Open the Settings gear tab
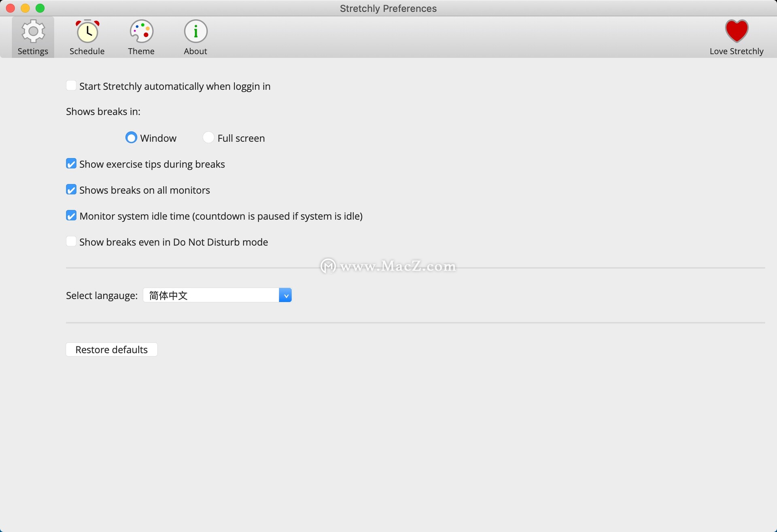The width and height of the screenshot is (777, 532). pyautogui.click(x=33, y=37)
